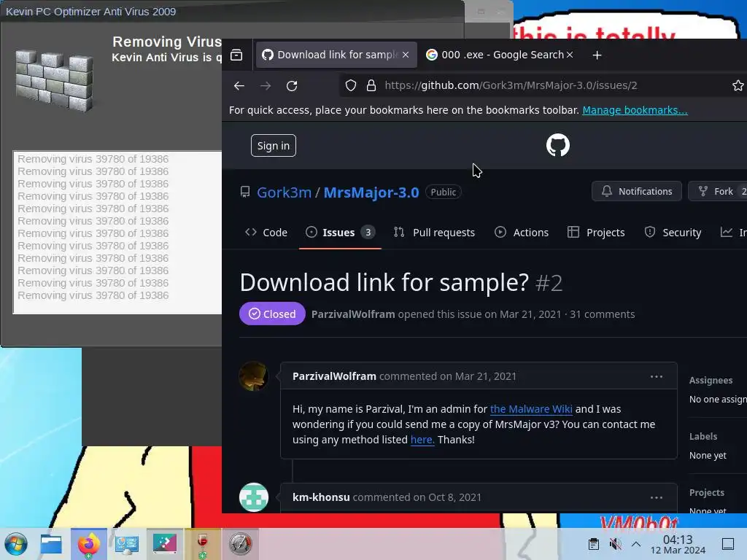Reload the current page
Viewport: 747px width, 560px height.
click(292, 86)
